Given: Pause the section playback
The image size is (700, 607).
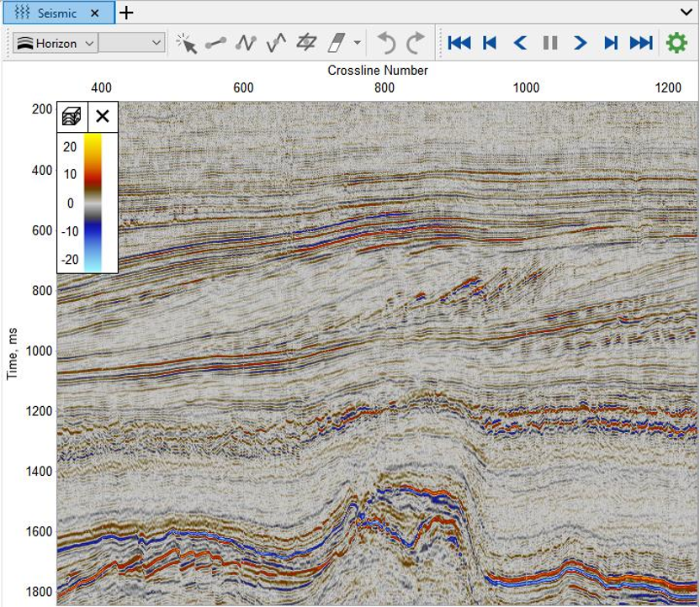Looking at the screenshot, I should point(550,43).
